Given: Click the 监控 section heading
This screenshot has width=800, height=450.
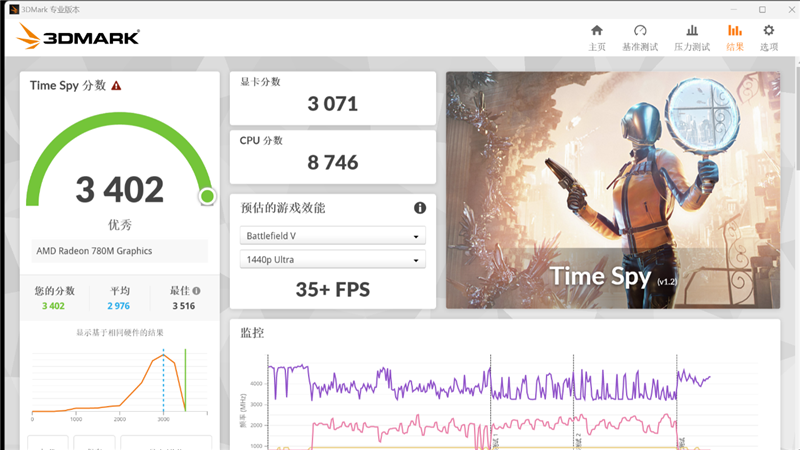Looking at the screenshot, I should click(252, 333).
